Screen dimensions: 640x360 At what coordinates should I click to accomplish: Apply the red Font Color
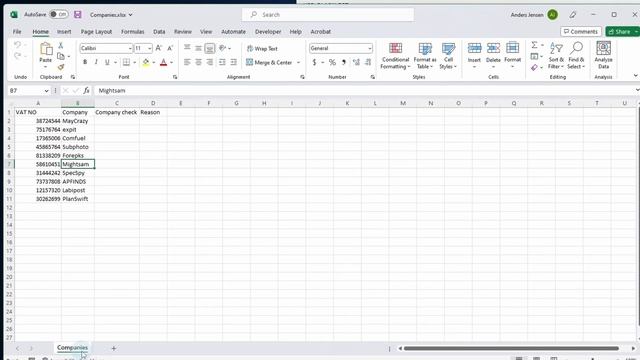164,62
